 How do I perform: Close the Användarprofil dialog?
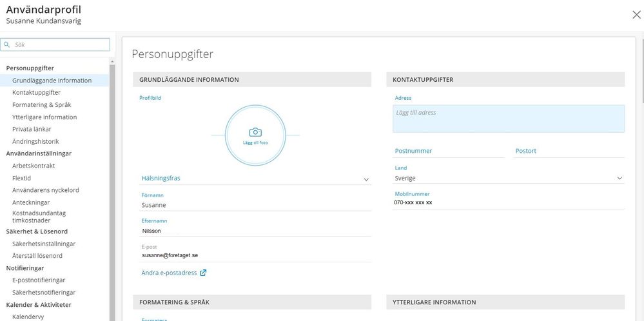636,15
